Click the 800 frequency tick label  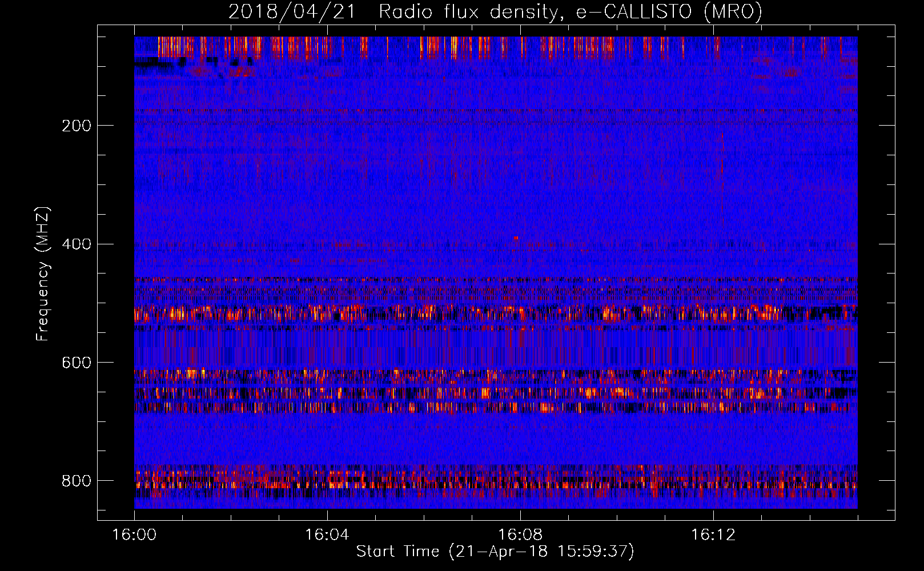(x=77, y=481)
